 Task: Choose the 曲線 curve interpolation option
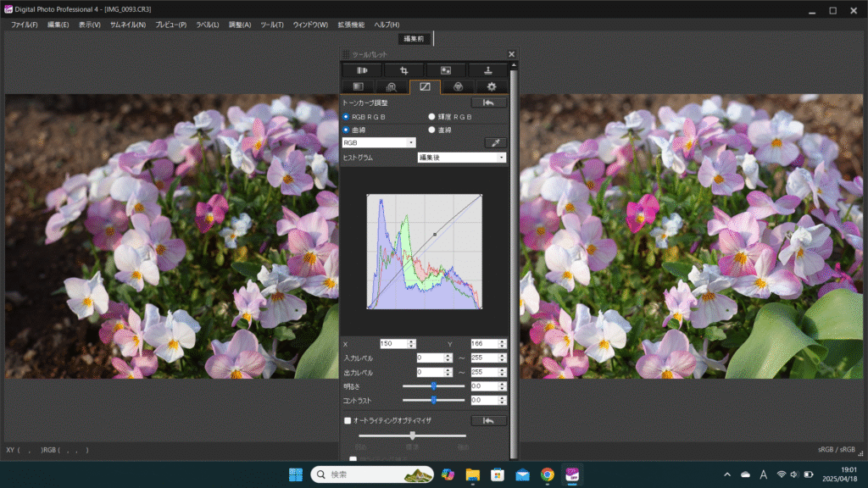pyautogui.click(x=346, y=130)
